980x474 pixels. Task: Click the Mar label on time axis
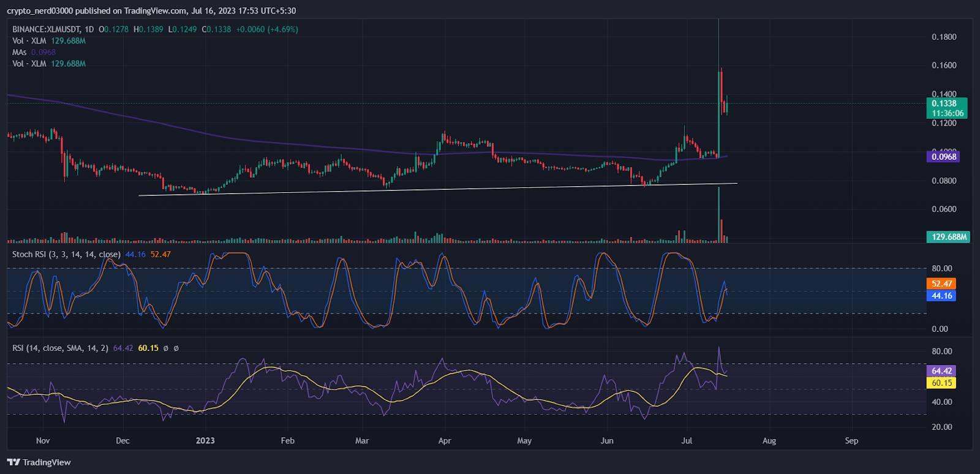click(362, 441)
